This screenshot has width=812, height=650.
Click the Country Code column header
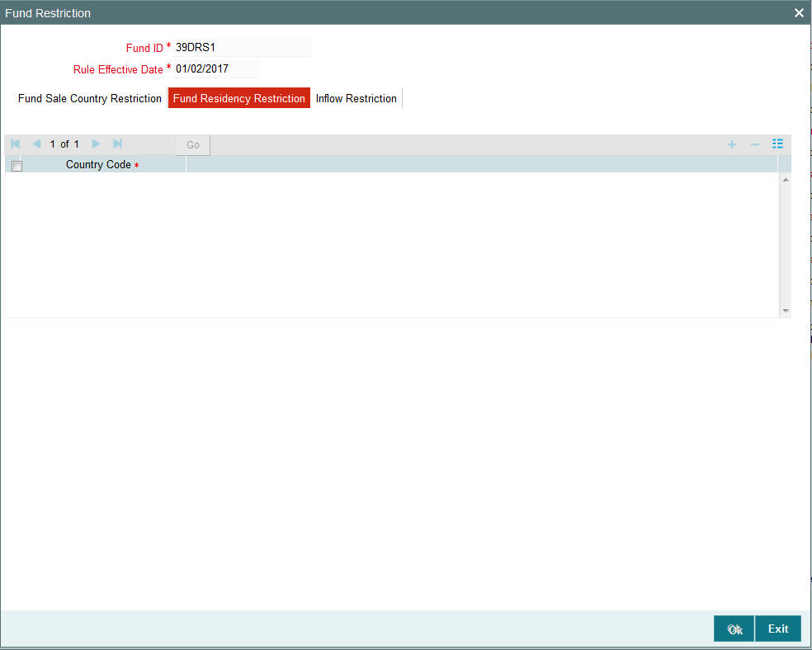tap(102, 165)
